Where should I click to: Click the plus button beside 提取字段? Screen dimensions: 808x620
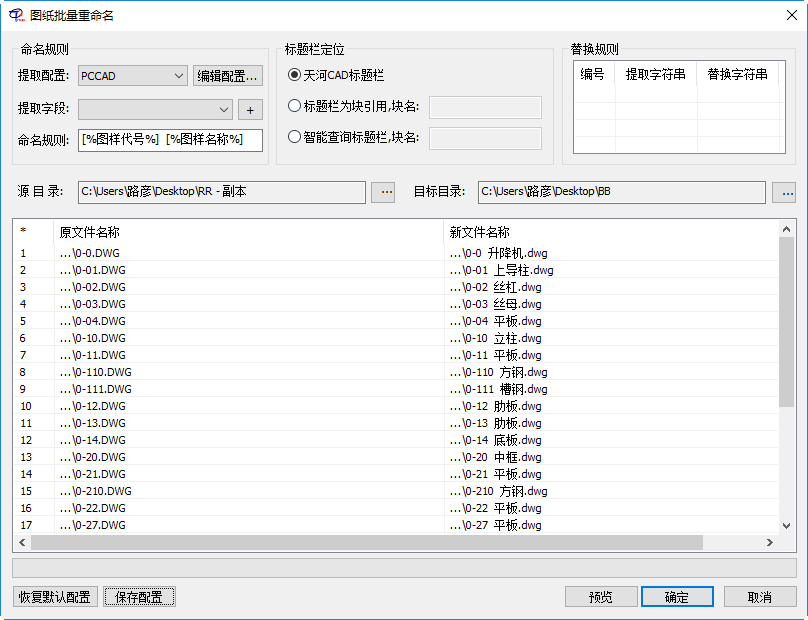[x=250, y=109]
